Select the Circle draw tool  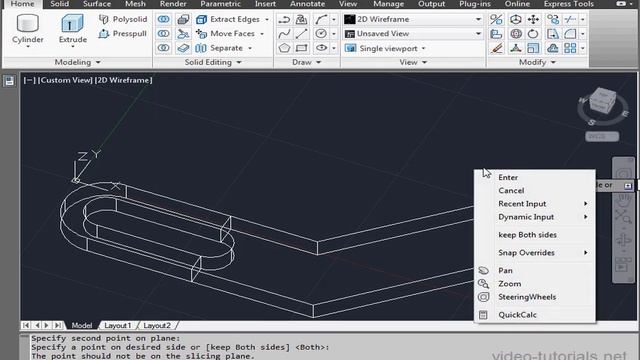[321, 33]
